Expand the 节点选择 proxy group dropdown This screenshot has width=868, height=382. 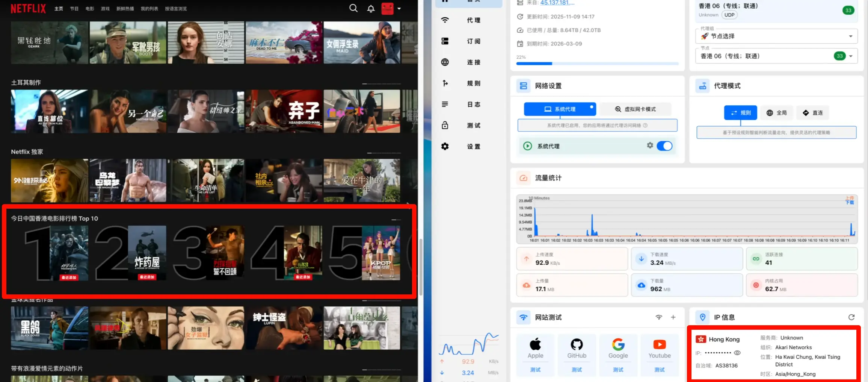[x=850, y=36]
